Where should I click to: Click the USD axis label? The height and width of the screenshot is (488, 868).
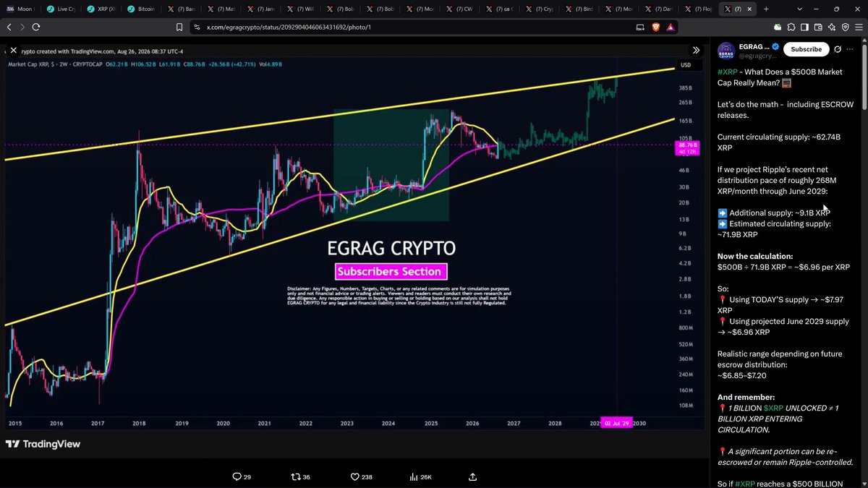click(686, 65)
